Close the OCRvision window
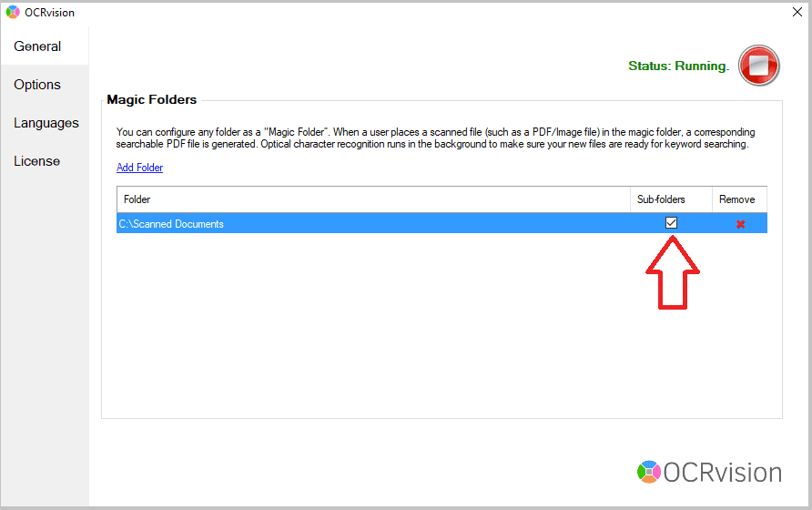812x510 pixels. click(797, 12)
